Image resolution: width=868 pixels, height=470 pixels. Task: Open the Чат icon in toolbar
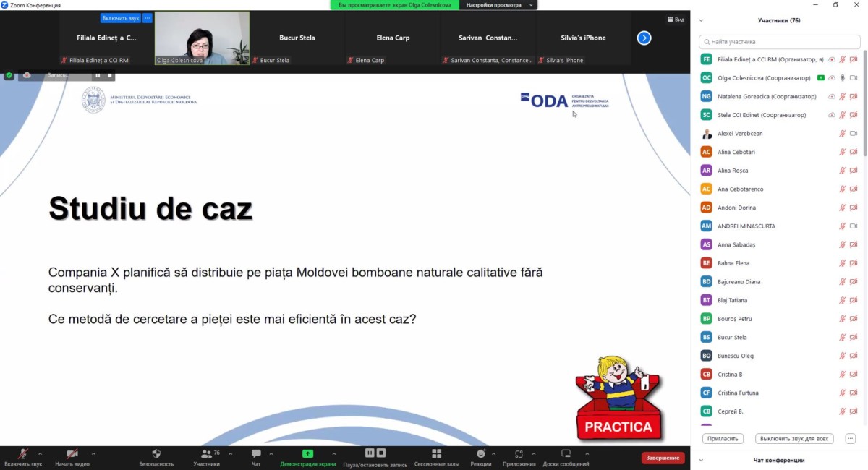(x=256, y=453)
